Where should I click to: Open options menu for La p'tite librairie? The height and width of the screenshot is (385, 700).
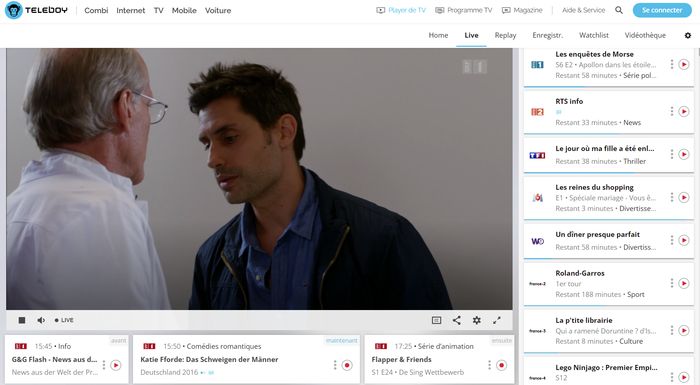tap(671, 331)
